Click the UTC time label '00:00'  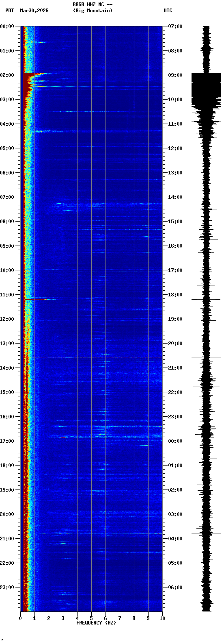pyautogui.click(x=175, y=441)
